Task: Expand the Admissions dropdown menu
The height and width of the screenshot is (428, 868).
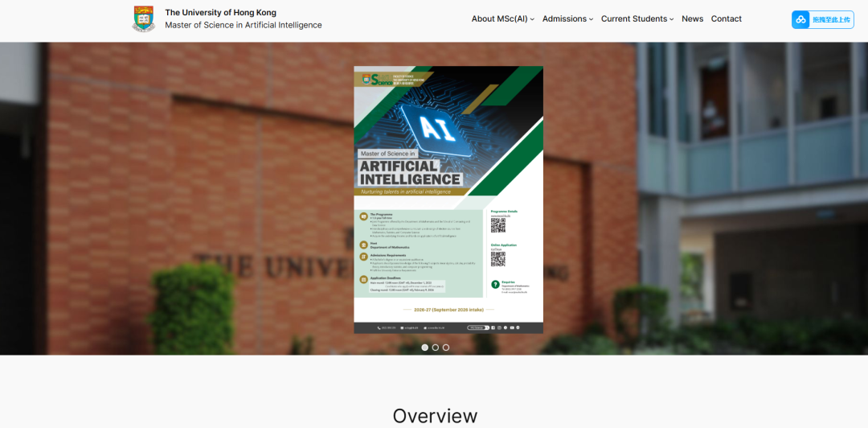Action: click(x=567, y=19)
